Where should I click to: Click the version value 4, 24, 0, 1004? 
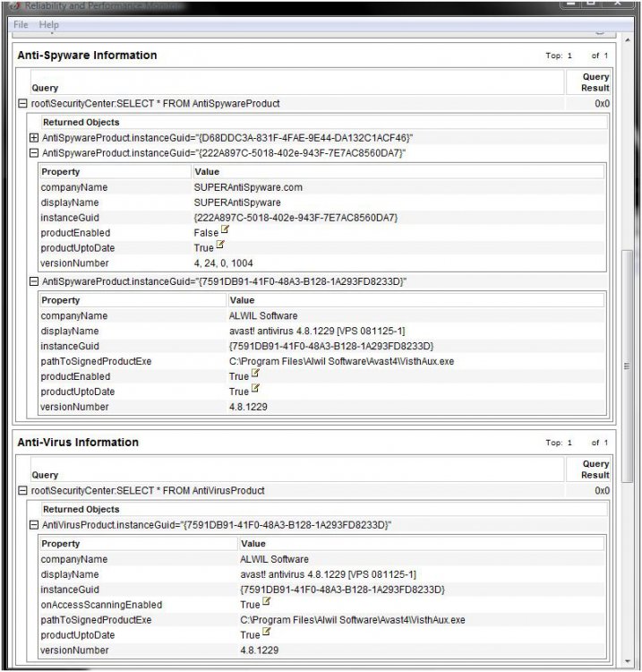223,263
